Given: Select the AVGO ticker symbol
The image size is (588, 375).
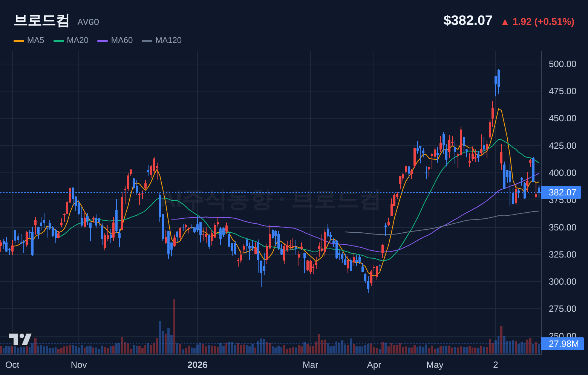Looking at the screenshot, I should click(x=88, y=22).
